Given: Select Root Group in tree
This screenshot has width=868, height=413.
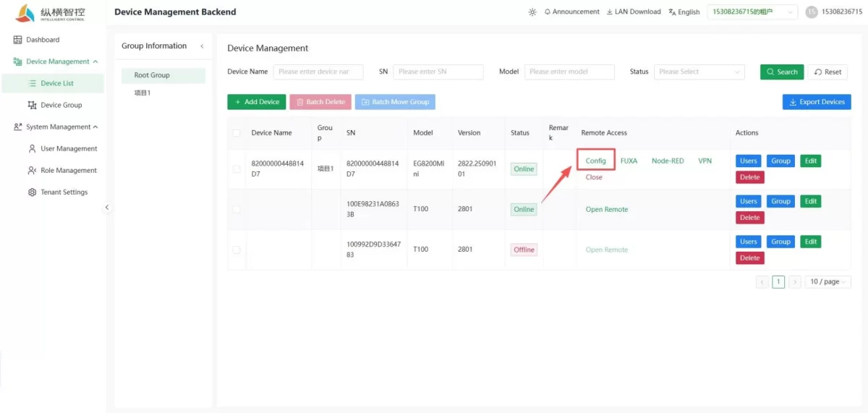Looking at the screenshot, I should [163, 75].
